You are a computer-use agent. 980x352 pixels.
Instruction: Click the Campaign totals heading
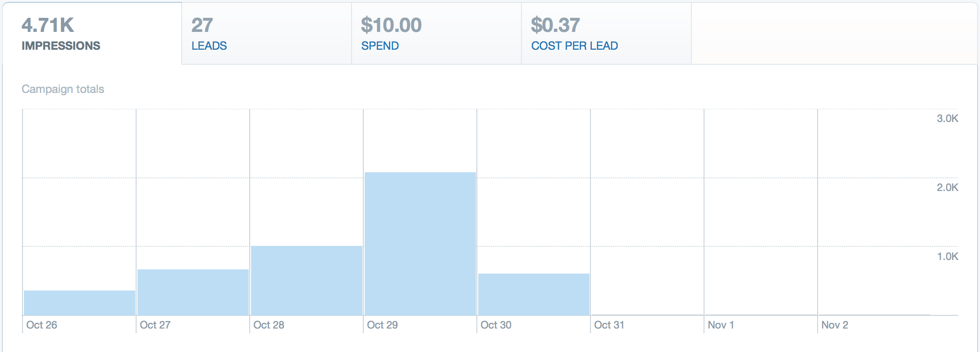click(63, 89)
